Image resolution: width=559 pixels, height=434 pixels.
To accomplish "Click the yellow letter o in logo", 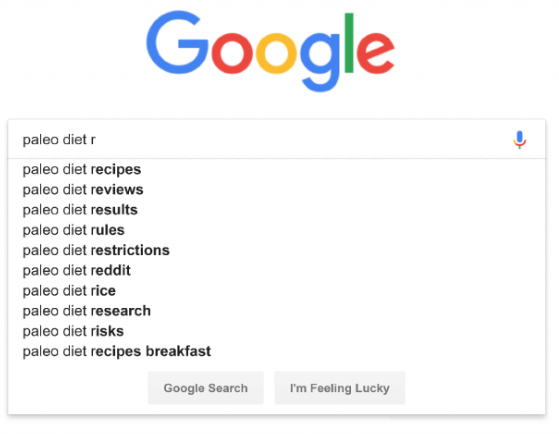I will tap(276, 53).
